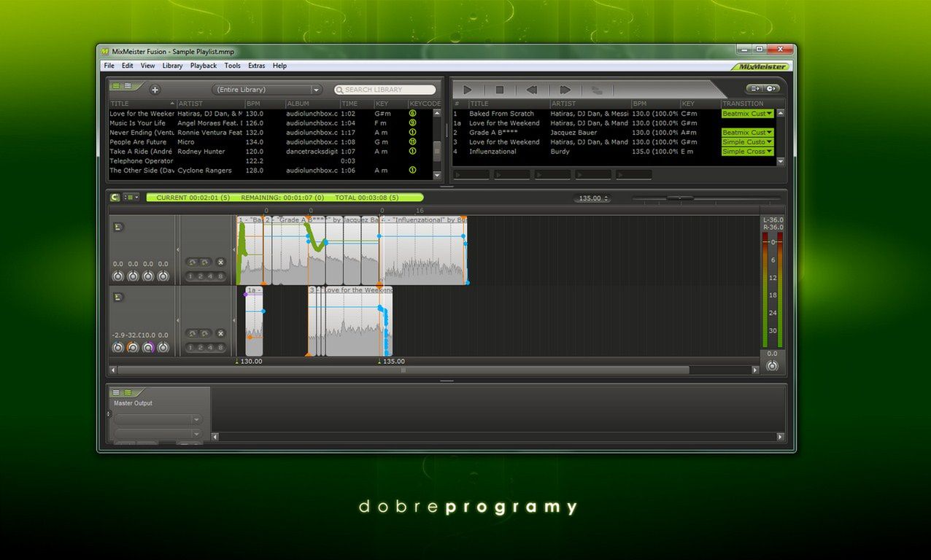Click the list icon in the Master Output panel
Viewport: 931px width, 560px height.
coord(116,392)
